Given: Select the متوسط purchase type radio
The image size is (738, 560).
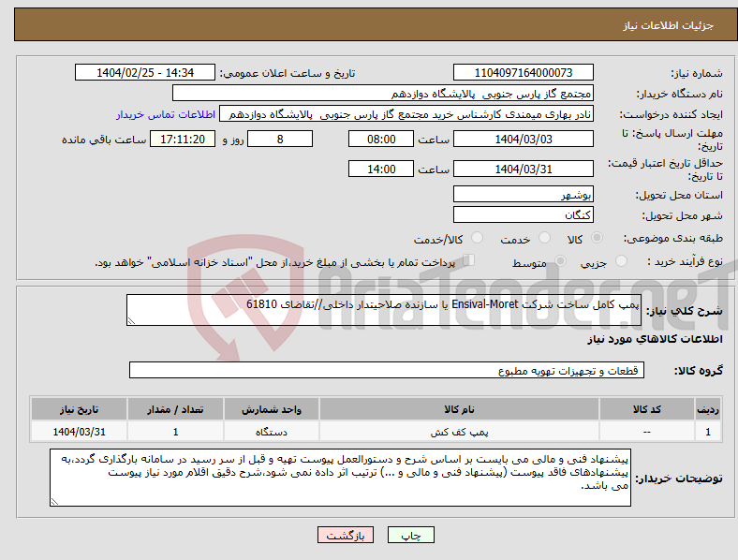Looking at the screenshot, I should pos(560,260).
